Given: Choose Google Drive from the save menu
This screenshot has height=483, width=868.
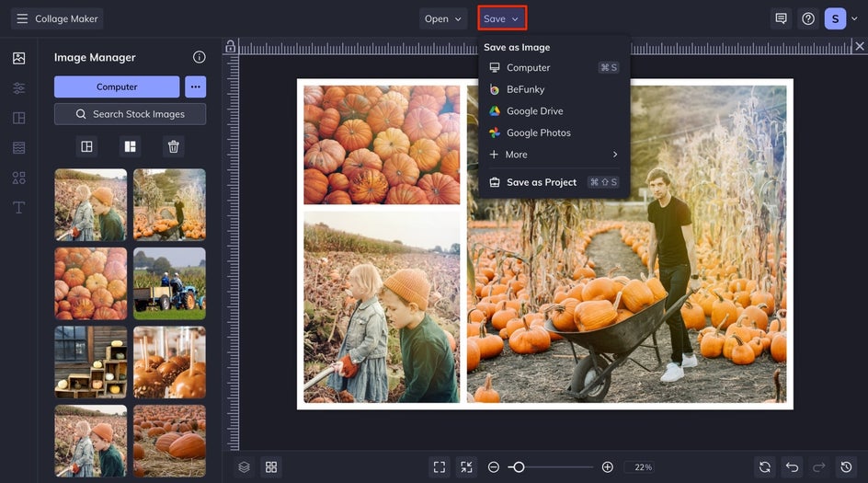Looking at the screenshot, I should [x=534, y=111].
